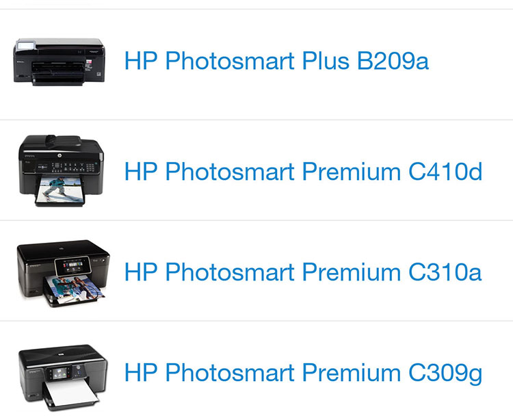Click the skier photo printout on C410d printer
The width and height of the screenshot is (513, 420).
click(60, 190)
